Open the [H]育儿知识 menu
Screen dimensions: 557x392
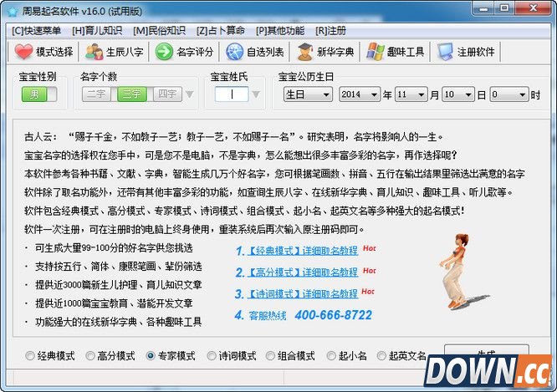coord(97,31)
